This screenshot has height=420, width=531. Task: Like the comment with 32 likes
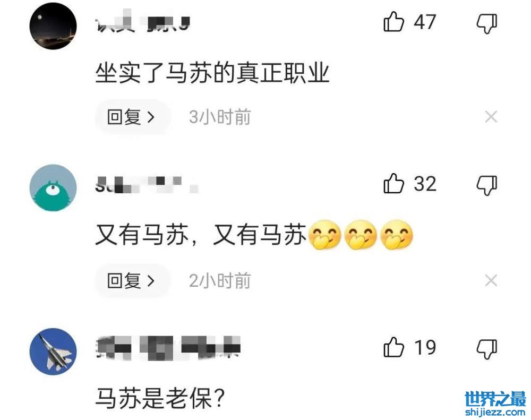pyautogui.click(x=394, y=183)
